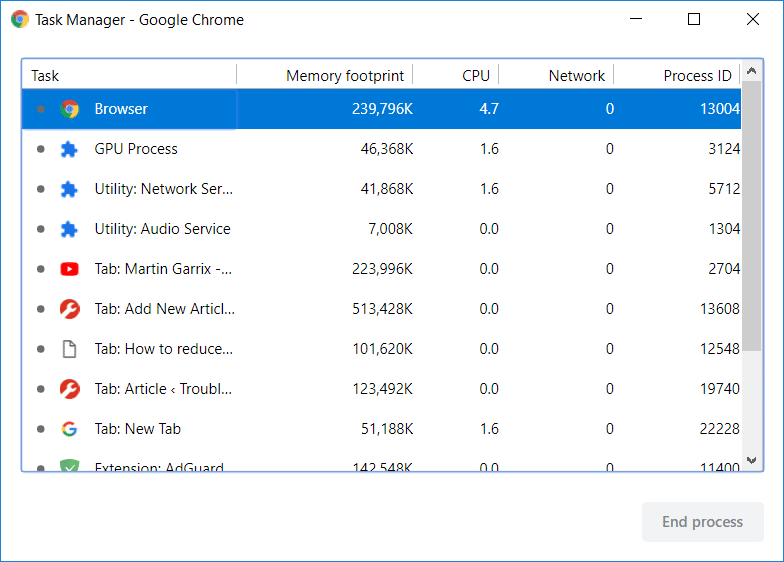The width and height of the screenshot is (784, 562).
Task: Click the AdGuard extension shield icon
Action: click(69, 466)
